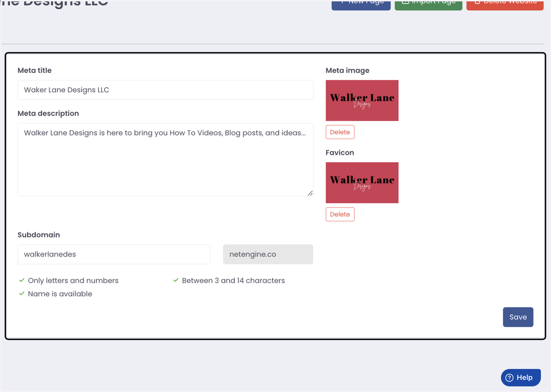Screen dimensions: 551x392
Task: Click the Meta title input field
Action: (x=165, y=90)
